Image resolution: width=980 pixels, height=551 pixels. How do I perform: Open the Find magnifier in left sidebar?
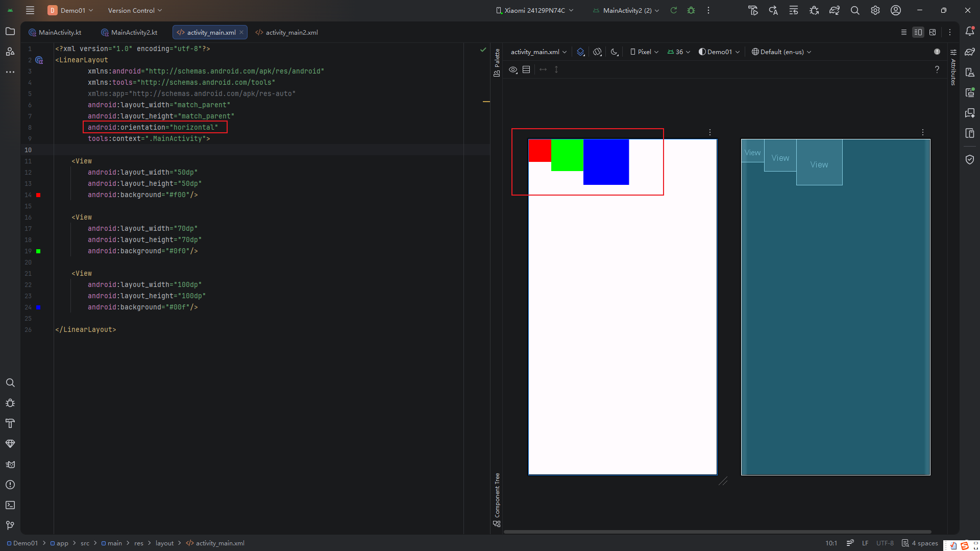10,382
